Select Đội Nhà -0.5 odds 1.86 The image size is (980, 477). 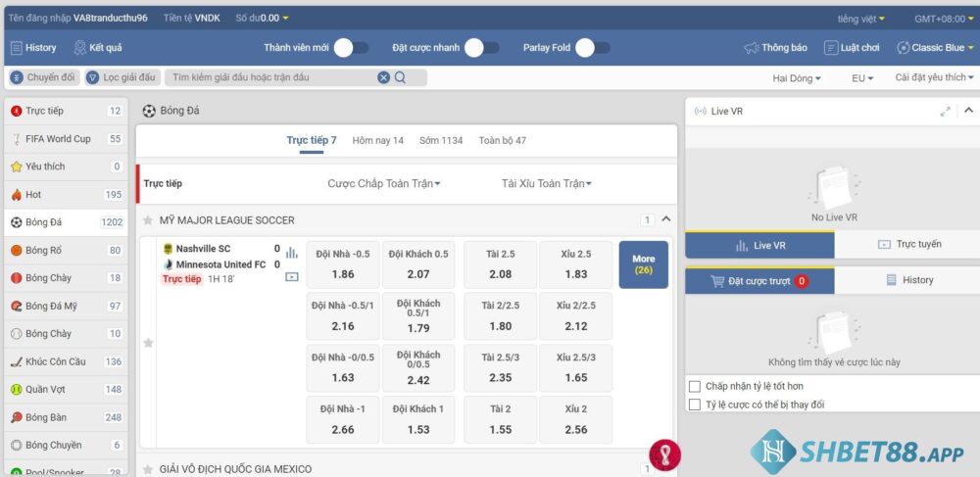point(342,264)
